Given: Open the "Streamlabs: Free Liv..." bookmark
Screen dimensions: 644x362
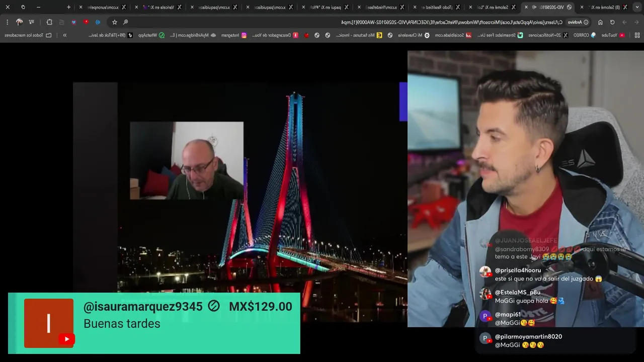Looking at the screenshot, I should (x=500, y=35).
